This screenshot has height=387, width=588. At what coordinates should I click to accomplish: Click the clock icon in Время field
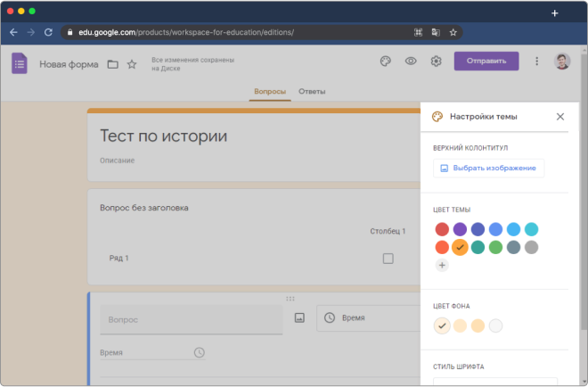pos(200,352)
